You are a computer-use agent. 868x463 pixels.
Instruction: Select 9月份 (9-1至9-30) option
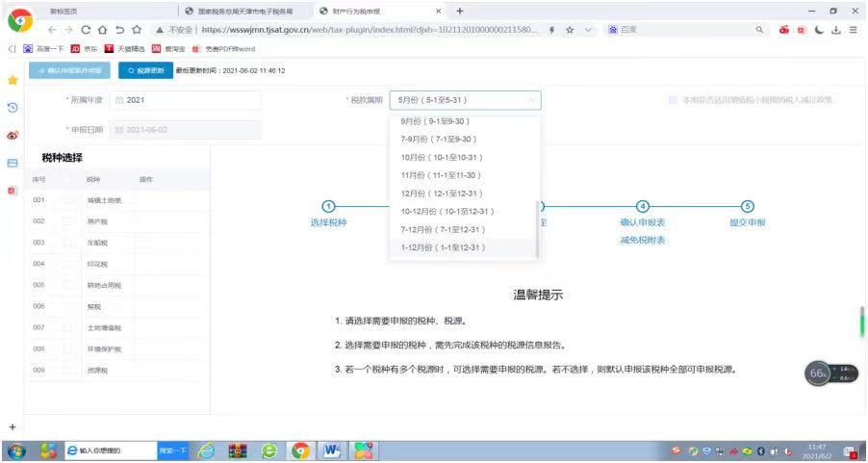[x=463, y=120]
